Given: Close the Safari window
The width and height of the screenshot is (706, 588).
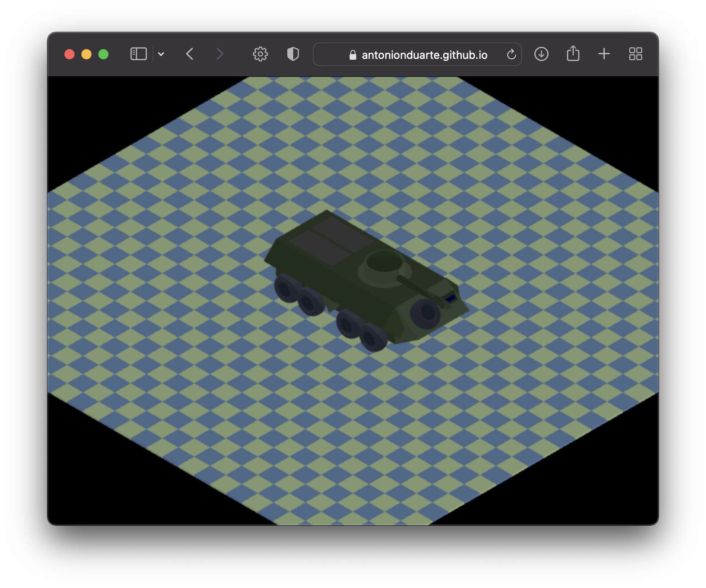Looking at the screenshot, I should click(x=69, y=54).
